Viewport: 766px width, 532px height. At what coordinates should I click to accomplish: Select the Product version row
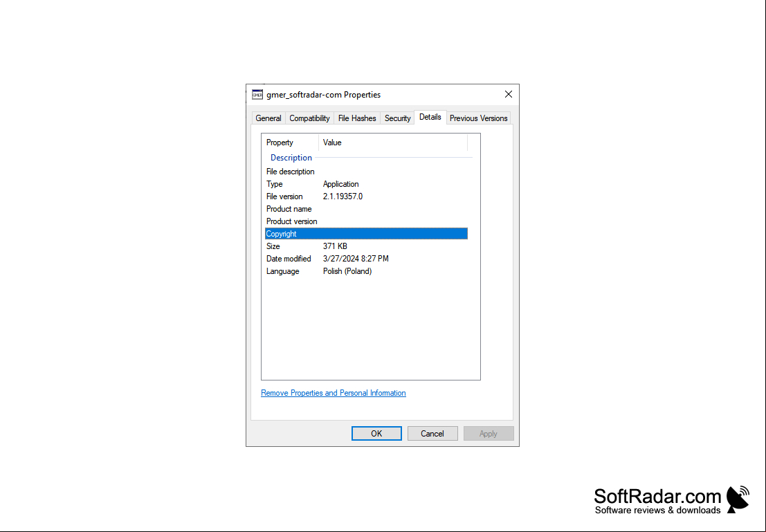pos(366,221)
